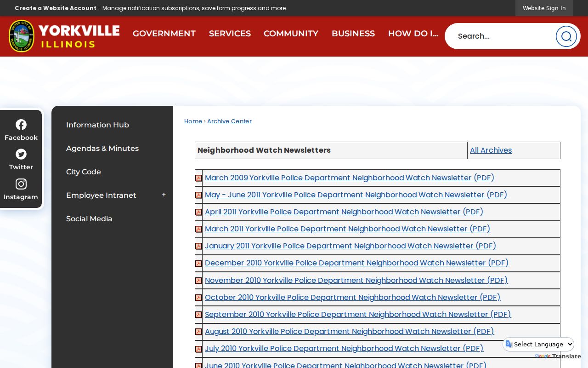Click PDF icon beside December 2010 newsletter

click(198, 264)
